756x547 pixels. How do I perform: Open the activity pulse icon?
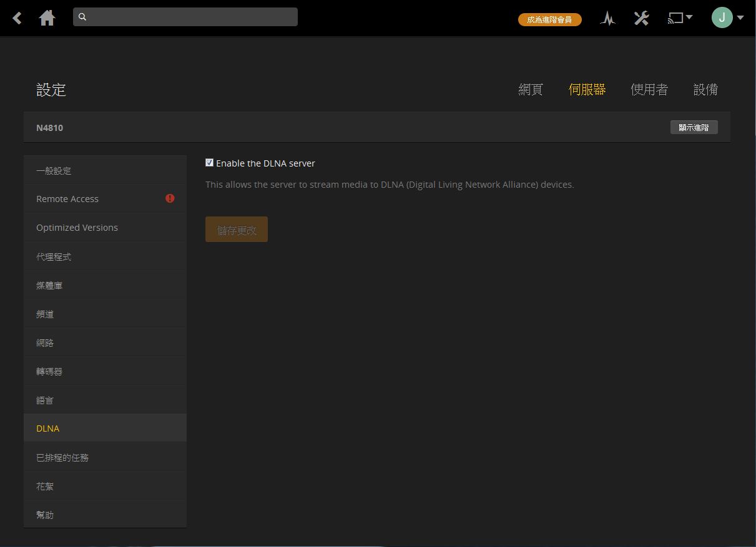click(x=607, y=18)
